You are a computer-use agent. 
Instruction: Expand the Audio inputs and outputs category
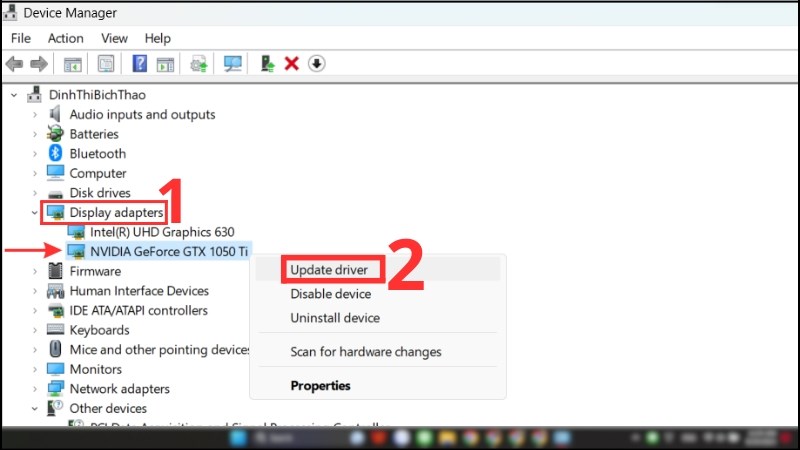click(37, 115)
